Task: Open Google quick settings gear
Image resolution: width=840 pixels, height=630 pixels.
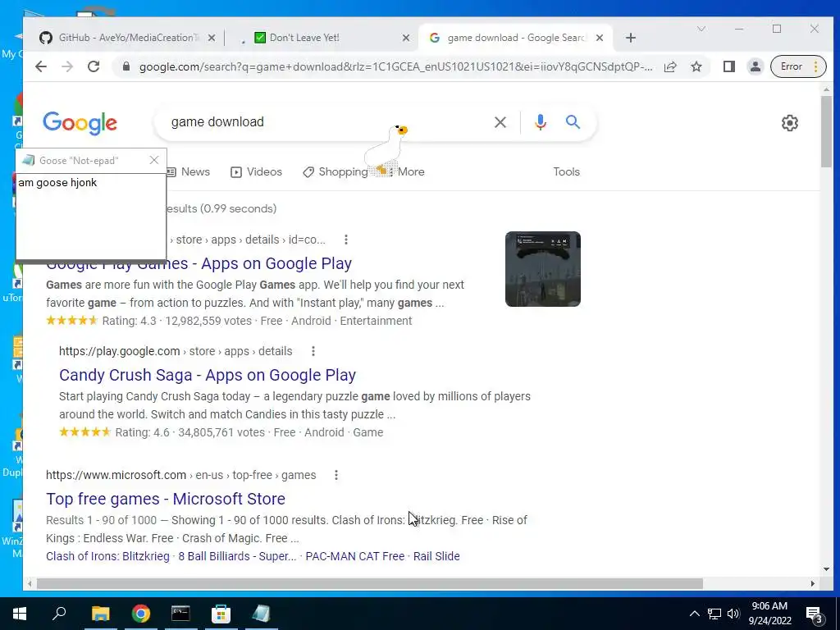Action: click(790, 123)
